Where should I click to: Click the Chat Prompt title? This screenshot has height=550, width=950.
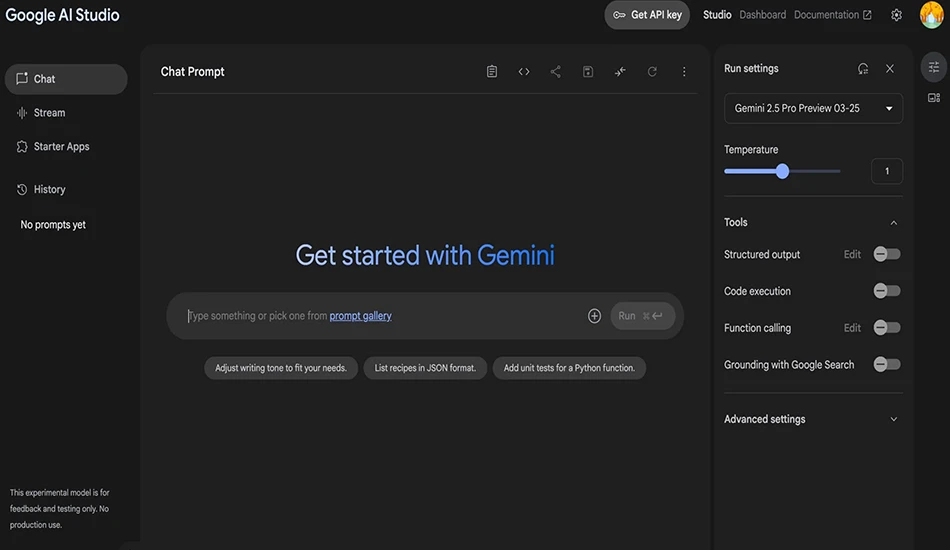pyautogui.click(x=193, y=71)
